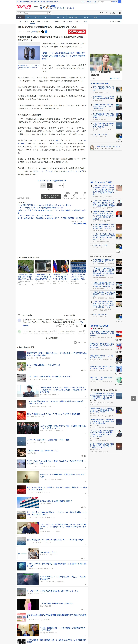The width and height of the screenshot is (138, 644).
Task: Open related article ロシアの工場跡をうろつく青く変色した犬
Action: (35, 216)
